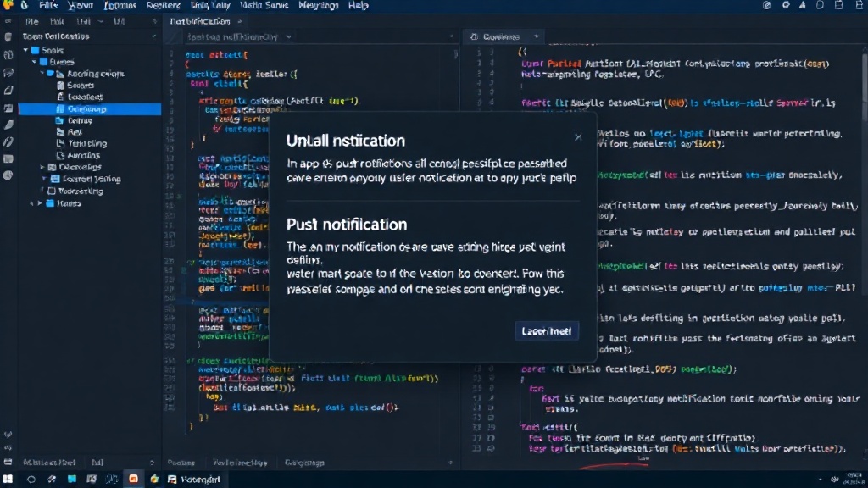Open the file path dropdown below Notification tab

288,37
